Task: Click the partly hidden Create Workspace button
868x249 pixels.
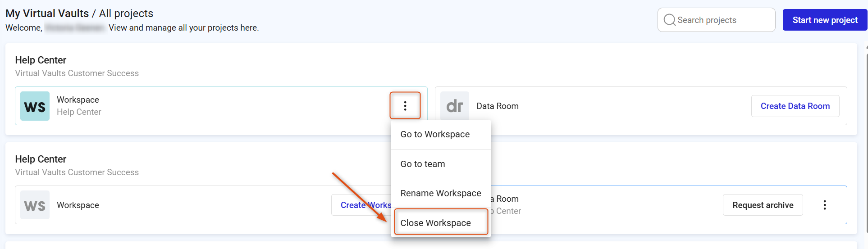Action: click(361, 205)
